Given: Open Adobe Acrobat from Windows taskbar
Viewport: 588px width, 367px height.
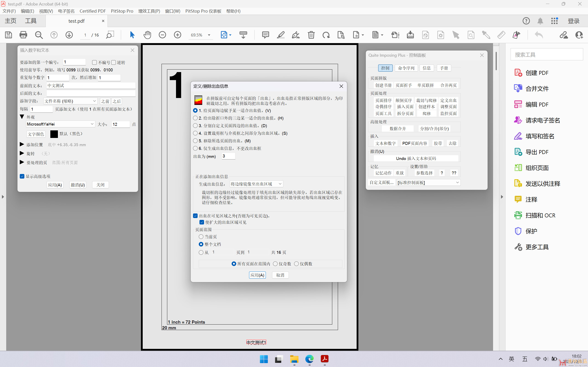Looking at the screenshot, I should pos(325,359).
